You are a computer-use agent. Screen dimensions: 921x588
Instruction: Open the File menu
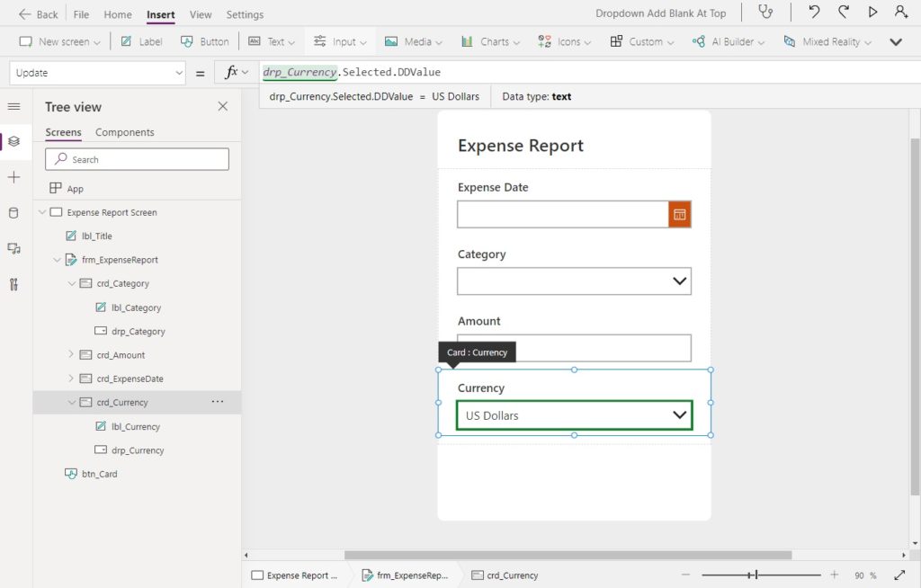(81, 14)
